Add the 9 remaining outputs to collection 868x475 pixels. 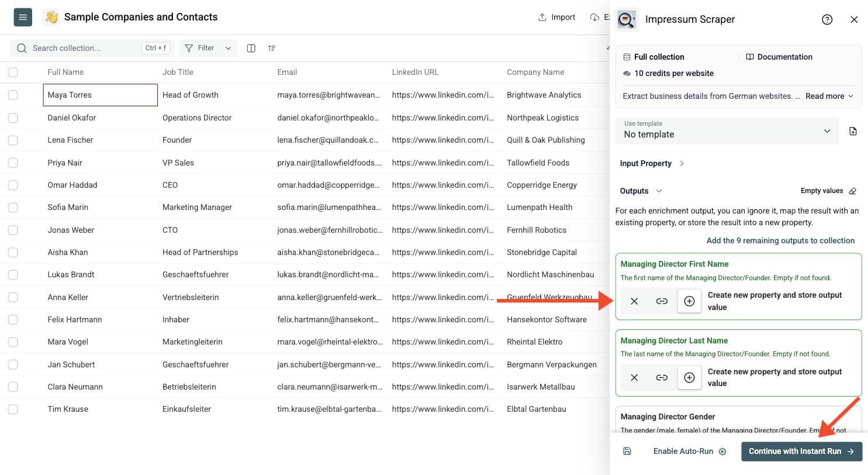(x=780, y=240)
